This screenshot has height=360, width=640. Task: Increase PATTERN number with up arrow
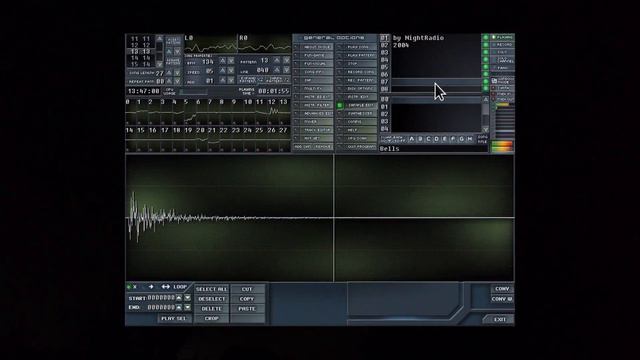[277, 60]
